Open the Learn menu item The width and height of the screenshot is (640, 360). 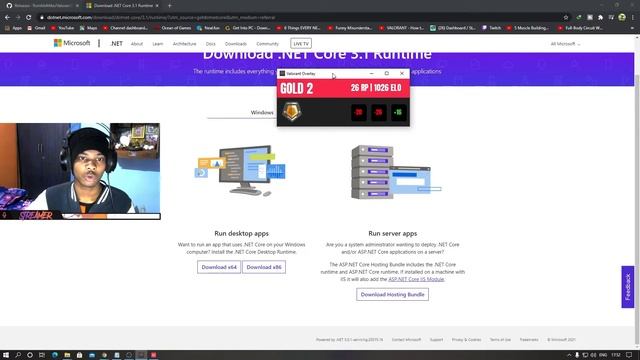tap(158, 44)
